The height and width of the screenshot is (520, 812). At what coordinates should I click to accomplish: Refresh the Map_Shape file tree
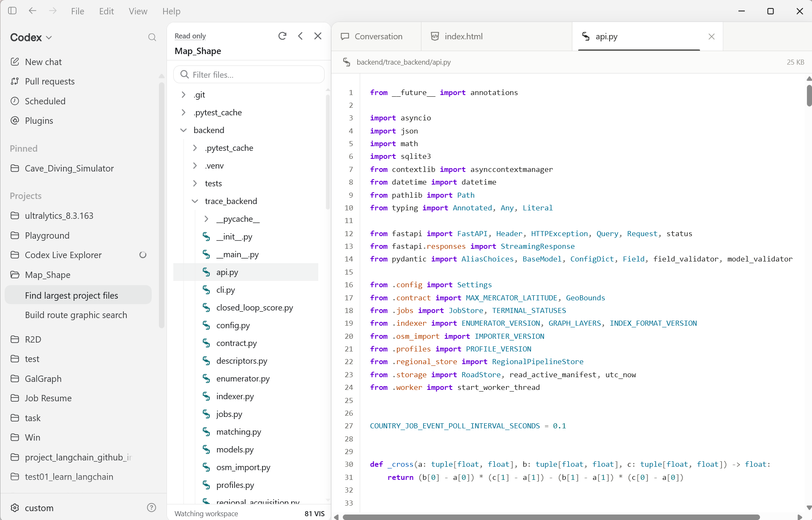point(282,36)
